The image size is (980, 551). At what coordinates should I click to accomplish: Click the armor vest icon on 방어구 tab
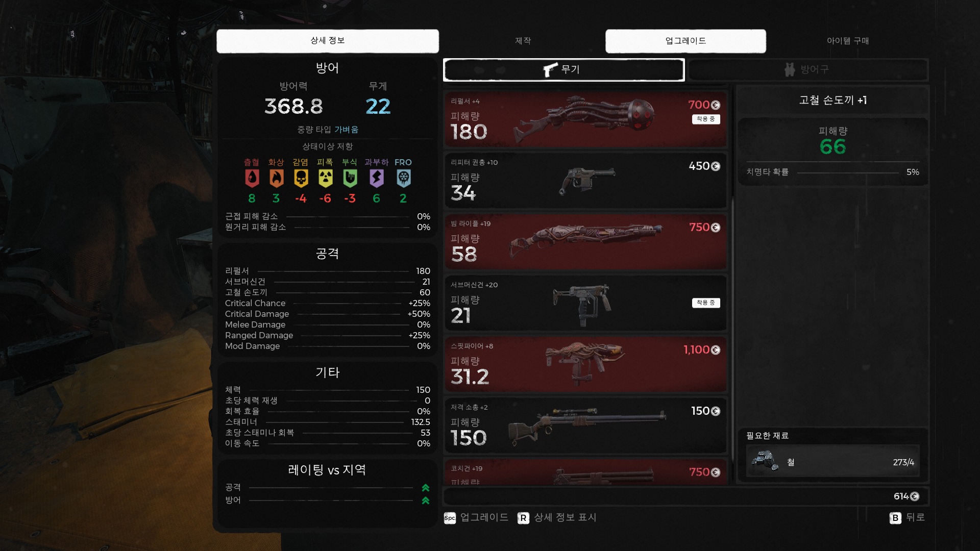tap(790, 69)
